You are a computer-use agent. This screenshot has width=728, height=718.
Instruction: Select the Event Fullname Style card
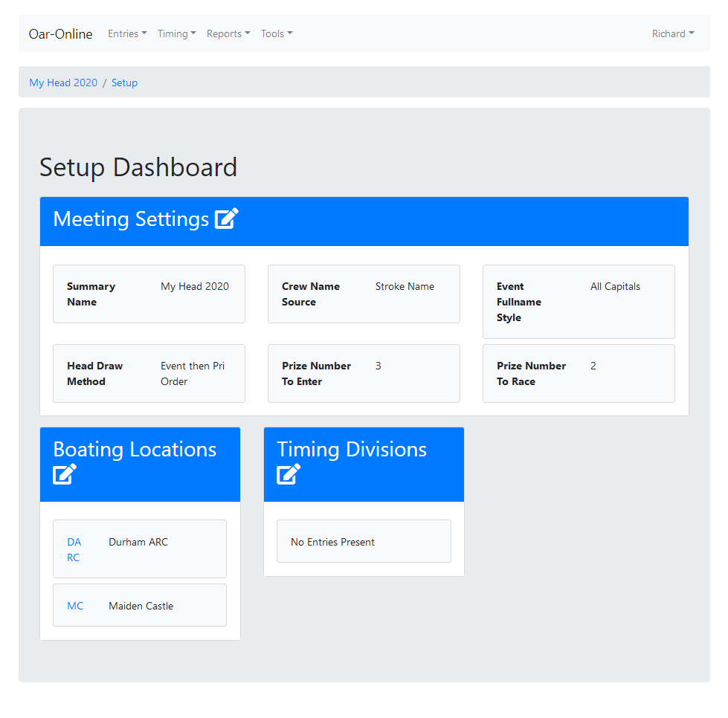pyautogui.click(x=578, y=302)
